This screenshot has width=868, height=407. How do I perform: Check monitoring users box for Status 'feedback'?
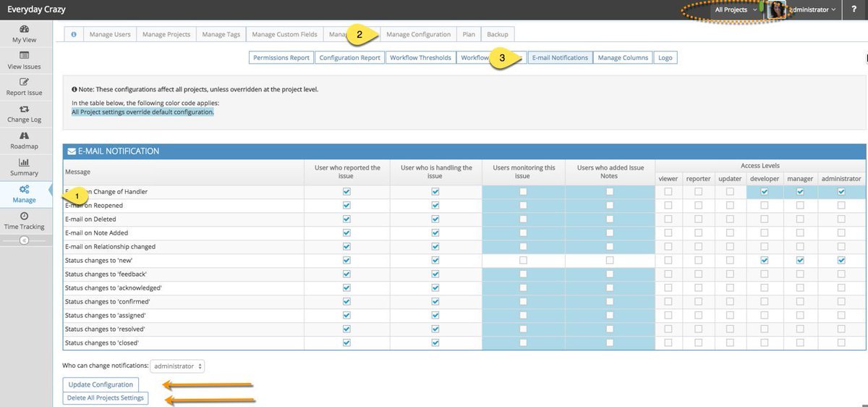[523, 274]
